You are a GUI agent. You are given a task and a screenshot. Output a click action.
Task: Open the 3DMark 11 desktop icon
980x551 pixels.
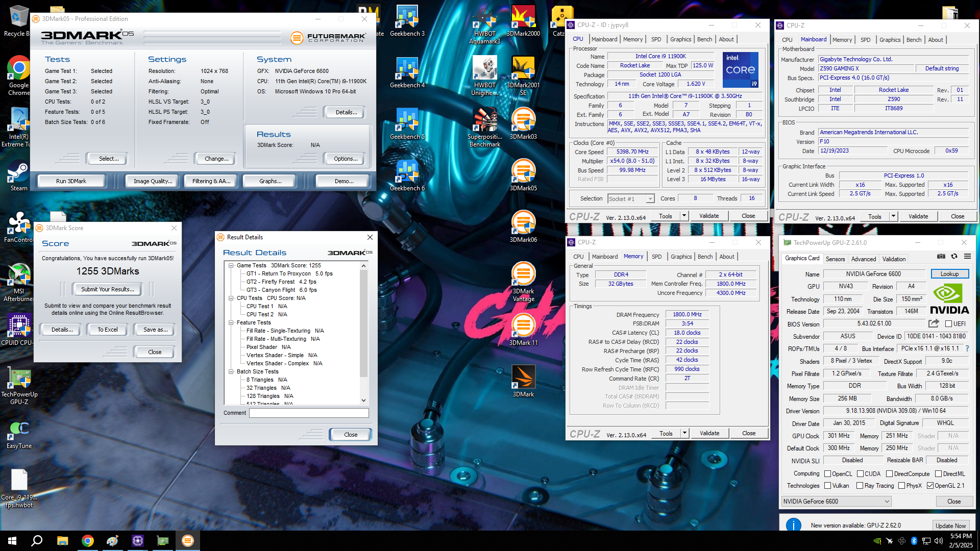(x=523, y=330)
